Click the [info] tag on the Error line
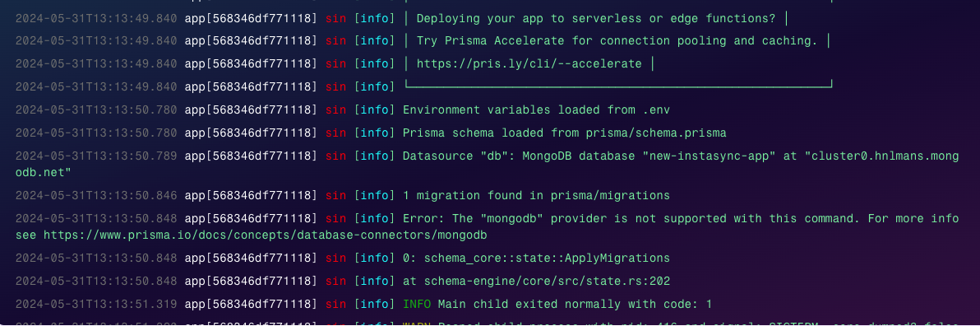Screen dimensions: 980x326 [374, 219]
